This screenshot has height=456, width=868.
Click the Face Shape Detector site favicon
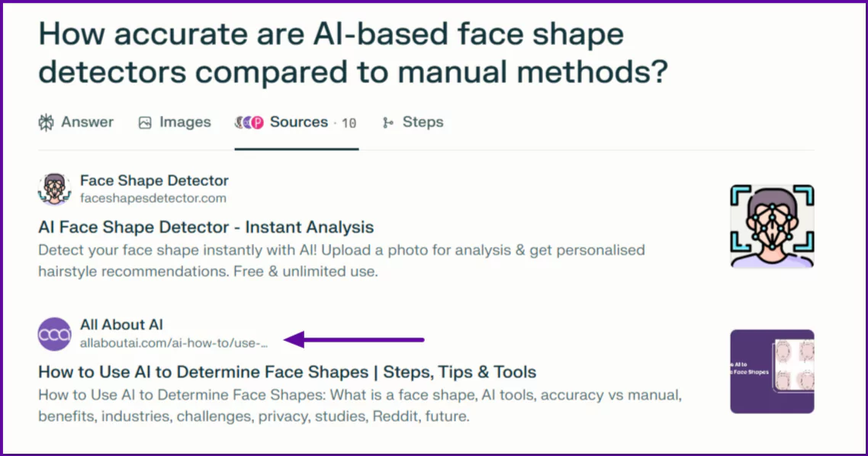click(54, 188)
